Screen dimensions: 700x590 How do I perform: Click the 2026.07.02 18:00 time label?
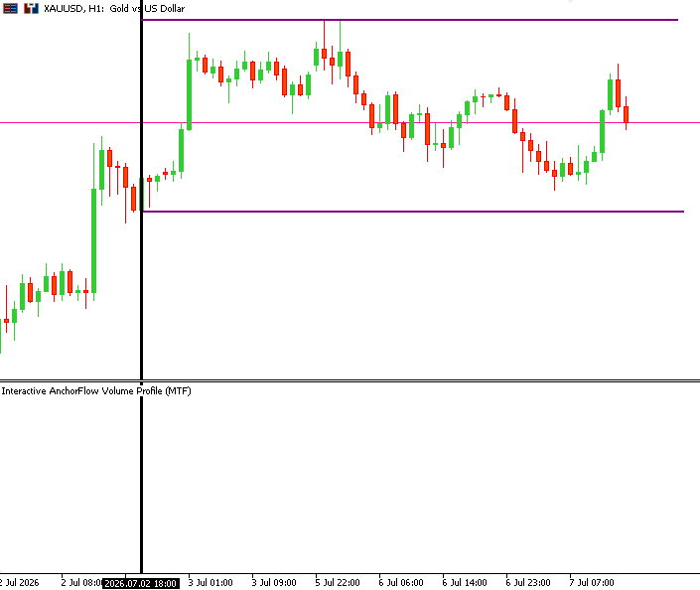click(141, 583)
